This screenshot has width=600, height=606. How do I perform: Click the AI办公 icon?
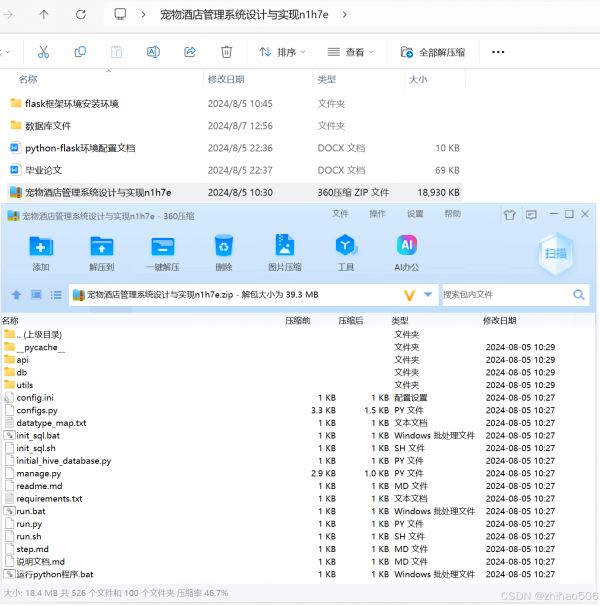click(x=407, y=253)
